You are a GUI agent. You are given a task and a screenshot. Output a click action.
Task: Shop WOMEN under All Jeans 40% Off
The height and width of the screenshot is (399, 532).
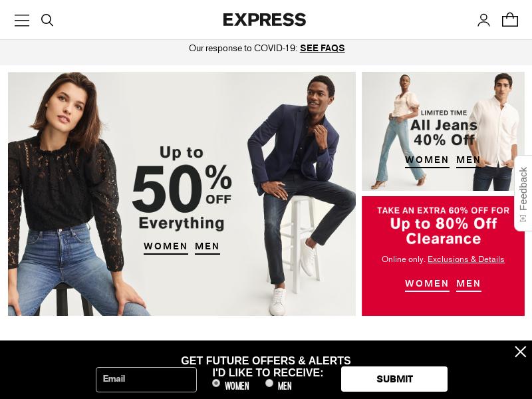(427, 160)
